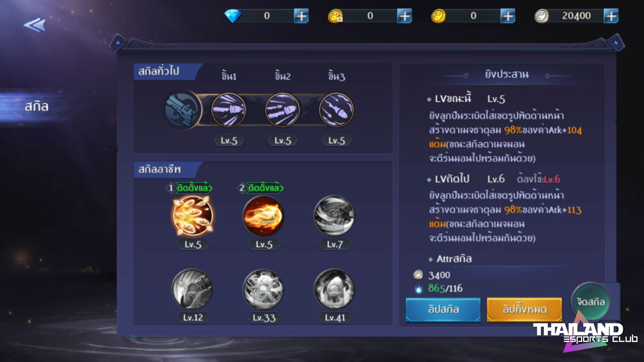This screenshot has width=644, height=362.
Task: Go back with the double-arrow icon
Action: tap(34, 25)
